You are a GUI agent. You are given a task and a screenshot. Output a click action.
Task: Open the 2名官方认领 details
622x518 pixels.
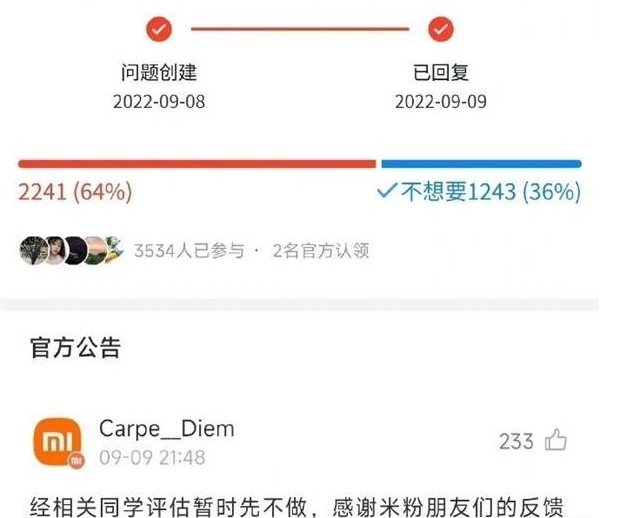(x=321, y=251)
